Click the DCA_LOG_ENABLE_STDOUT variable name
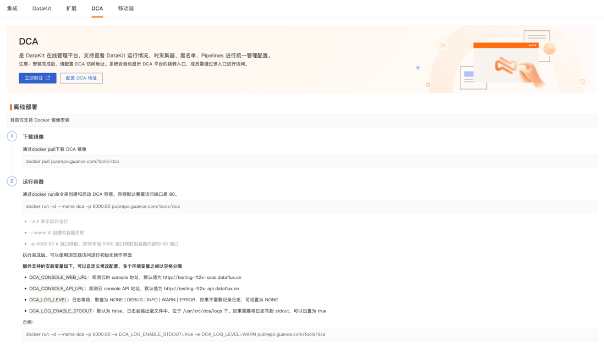This screenshot has height=364, width=604. tap(61, 311)
